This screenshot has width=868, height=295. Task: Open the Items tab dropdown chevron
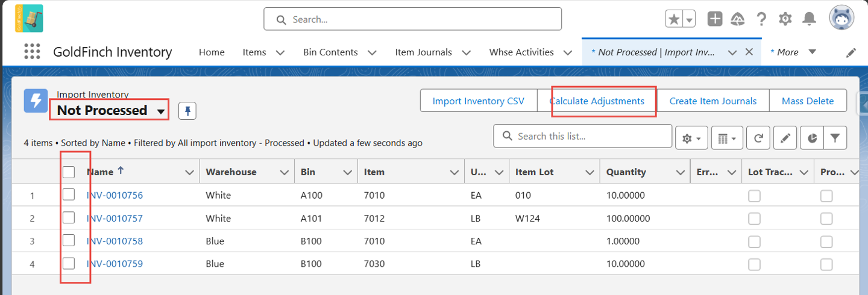(x=280, y=52)
